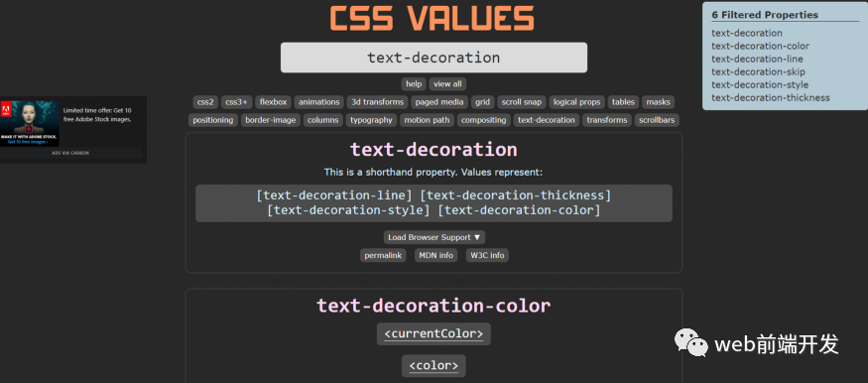Click 'This is a shorthand property' description
868x383 pixels.
click(434, 172)
